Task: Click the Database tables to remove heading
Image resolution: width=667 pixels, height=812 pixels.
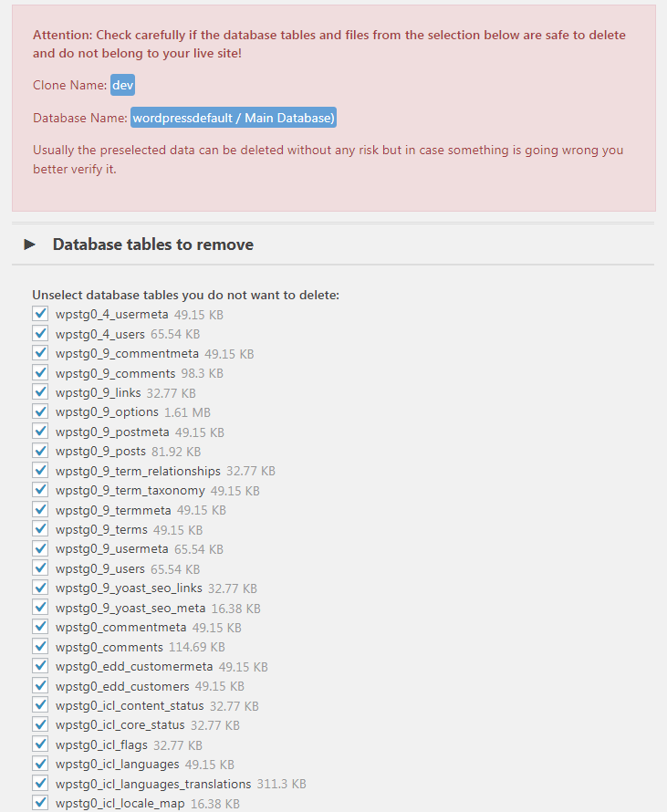Action: (x=153, y=245)
